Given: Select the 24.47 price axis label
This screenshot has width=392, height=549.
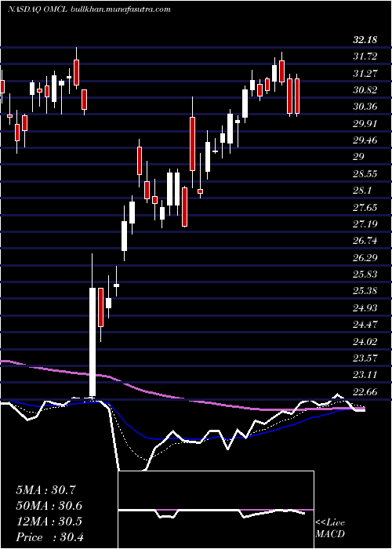Looking at the screenshot, I should (365, 324).
